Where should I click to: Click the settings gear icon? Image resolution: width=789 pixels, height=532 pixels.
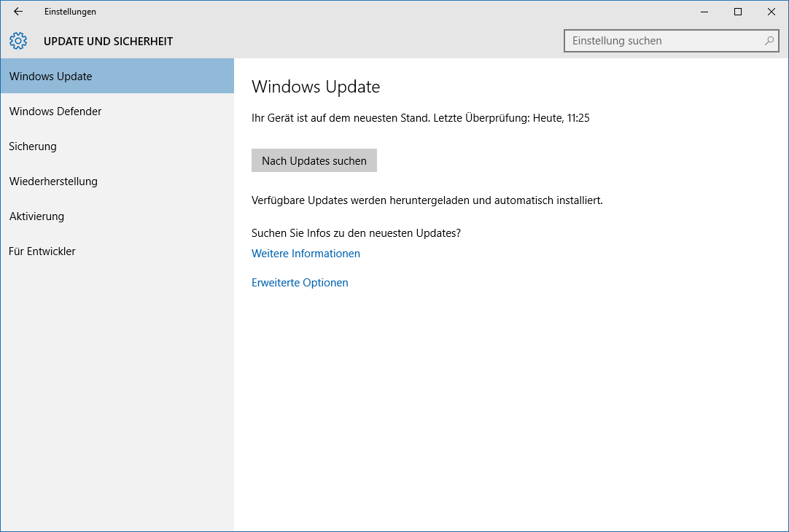18,41
